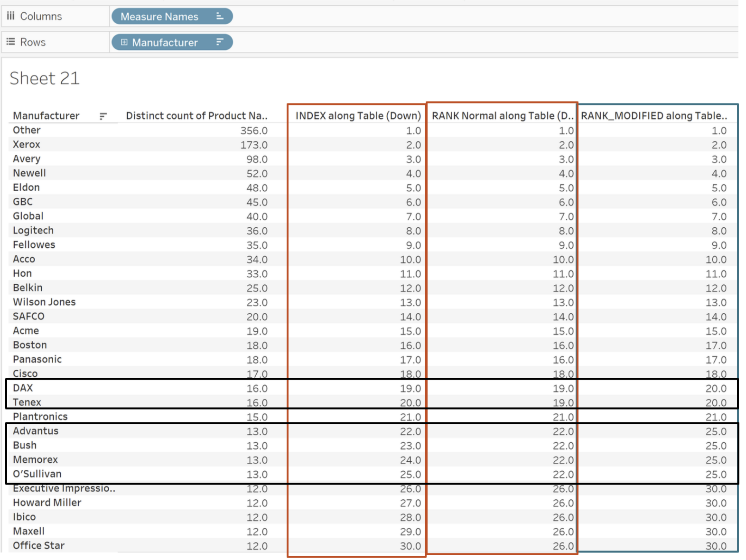Click Eldon's distinct count value 48.0
Screen dimensions: 746x560
tap(257, 188)
